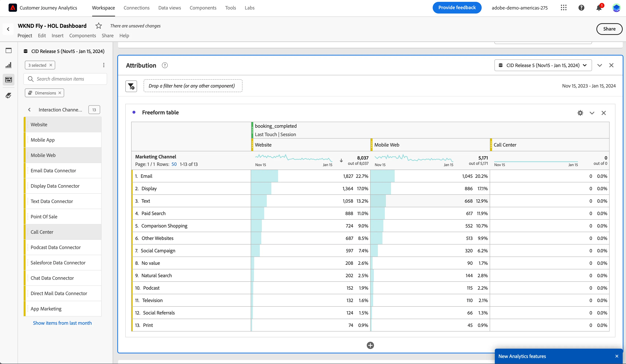Select the Components icon in left rail
Screen dimensions: 626x364
pyautogui.click(x=8, y=80)
